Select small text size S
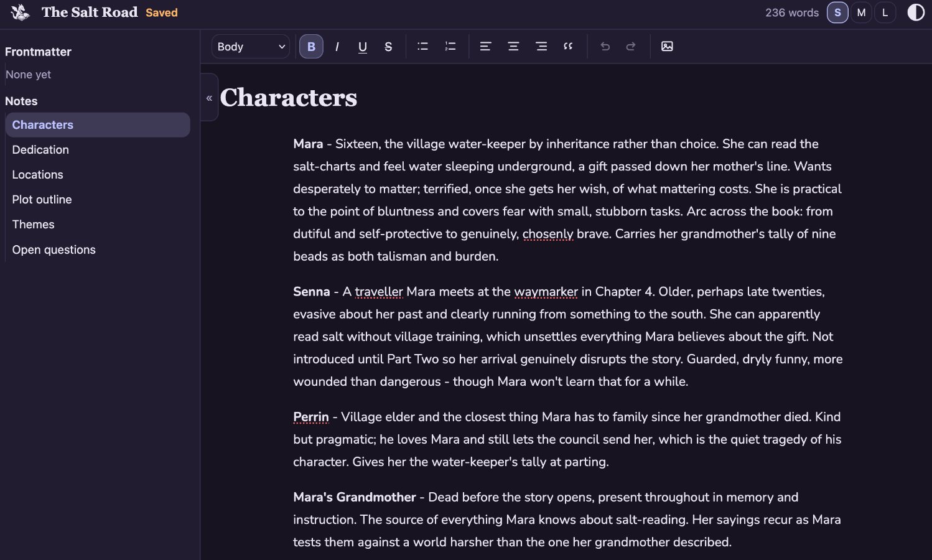932x560 pixels. (837, 12)
